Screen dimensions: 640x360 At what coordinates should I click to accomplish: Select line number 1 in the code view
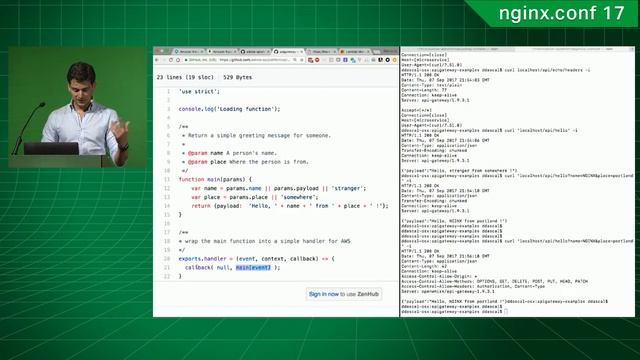point(168,91)
